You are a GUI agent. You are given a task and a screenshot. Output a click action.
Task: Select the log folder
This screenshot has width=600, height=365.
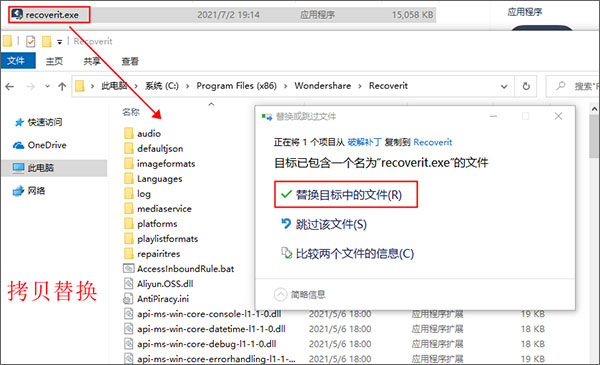pyautogui.click(x=137, y=194)
